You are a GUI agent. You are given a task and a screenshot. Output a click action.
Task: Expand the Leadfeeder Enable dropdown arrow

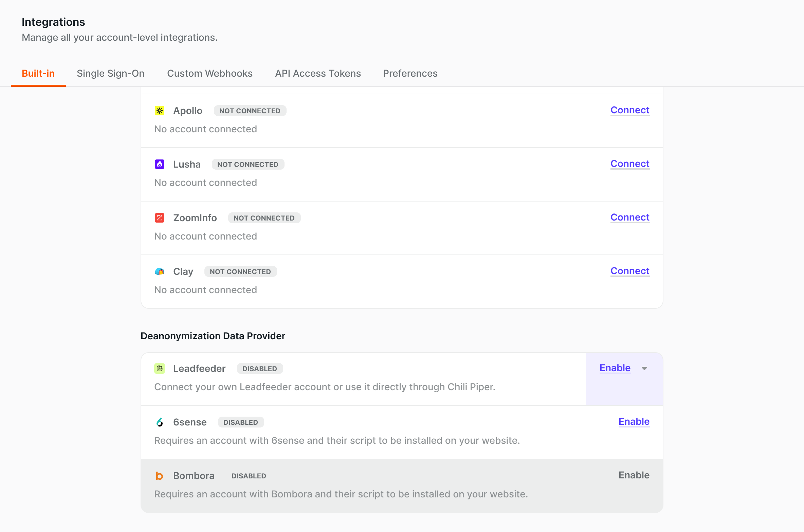pyautogui.click(x=644, y=368)
